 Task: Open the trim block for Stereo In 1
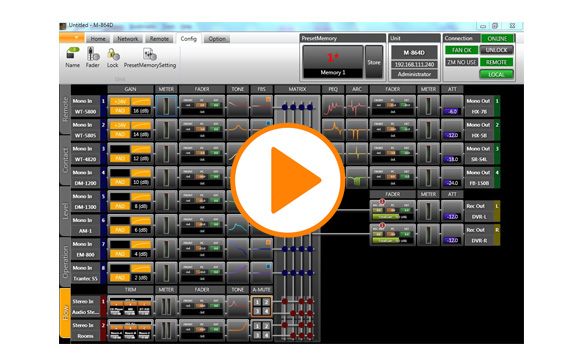(130, 306)
